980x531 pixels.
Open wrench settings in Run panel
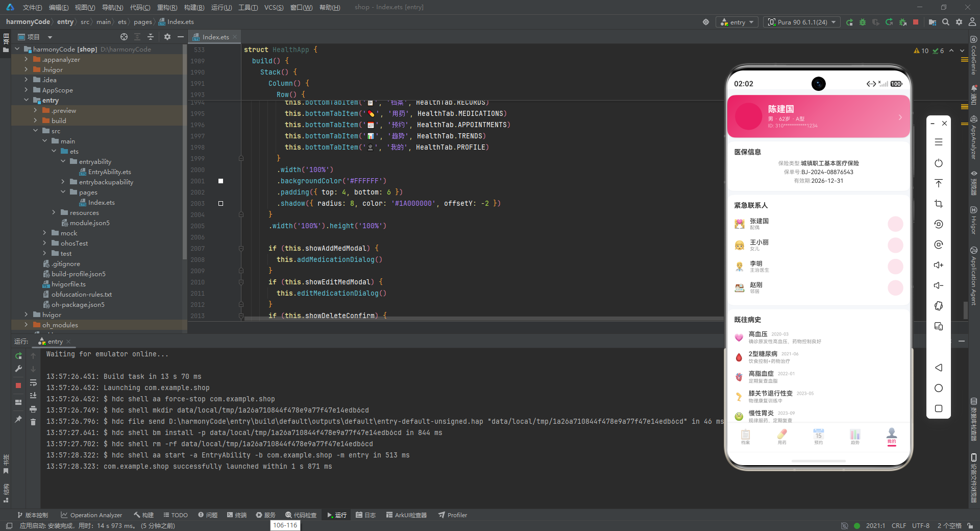point(19,369)
